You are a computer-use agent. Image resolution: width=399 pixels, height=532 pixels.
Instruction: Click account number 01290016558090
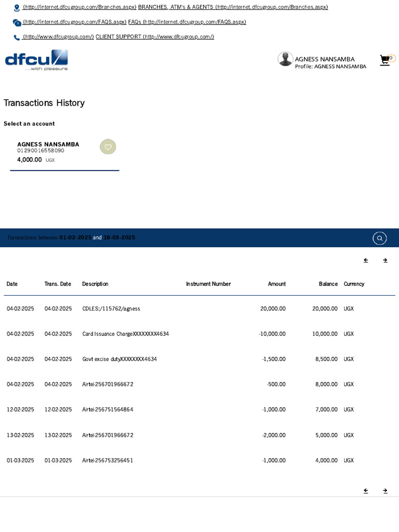pos(41,150)
